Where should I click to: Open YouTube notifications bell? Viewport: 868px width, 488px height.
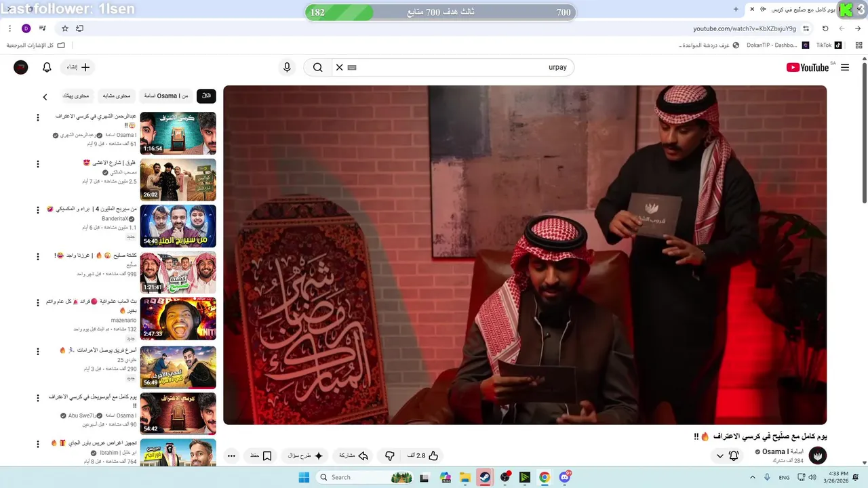pos(47,67)
